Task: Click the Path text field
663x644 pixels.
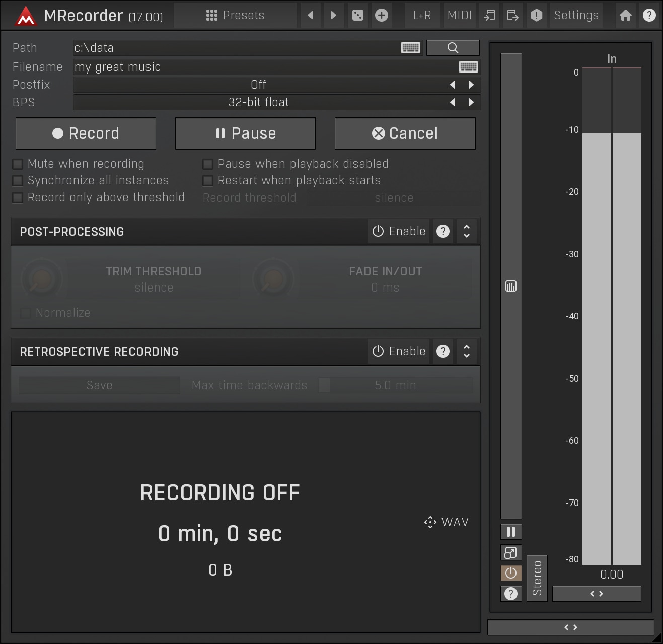Action: tap(236, 48)
